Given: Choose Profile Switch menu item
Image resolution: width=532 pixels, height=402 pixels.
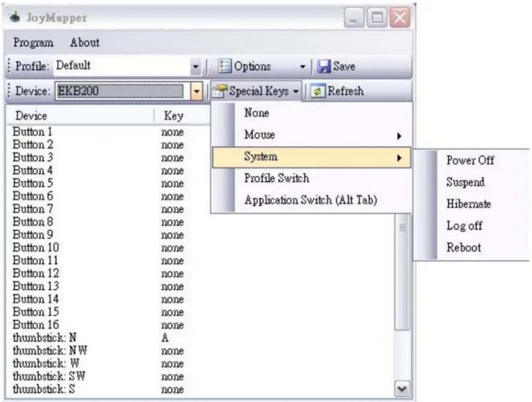Looking at the screenshot, I should point(277,178).
